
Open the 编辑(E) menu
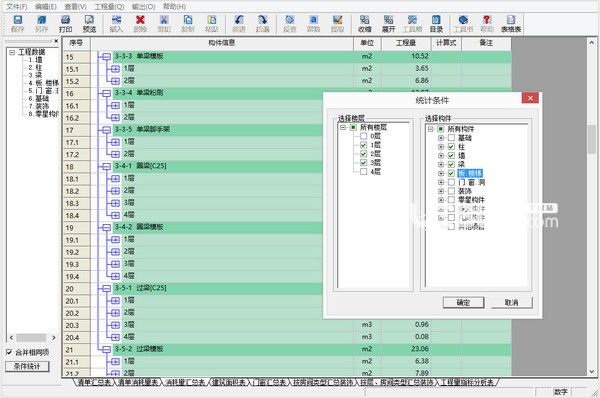pyautogui.click(x=46, y=7)
